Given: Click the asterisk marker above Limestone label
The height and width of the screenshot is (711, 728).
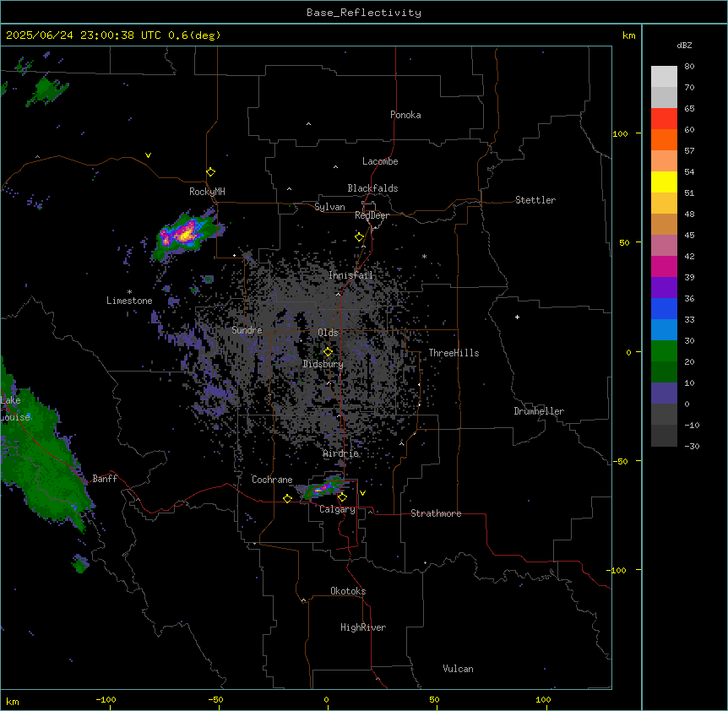Looking at the screenshot, I should pyautogui.click(x=129, y=292).
